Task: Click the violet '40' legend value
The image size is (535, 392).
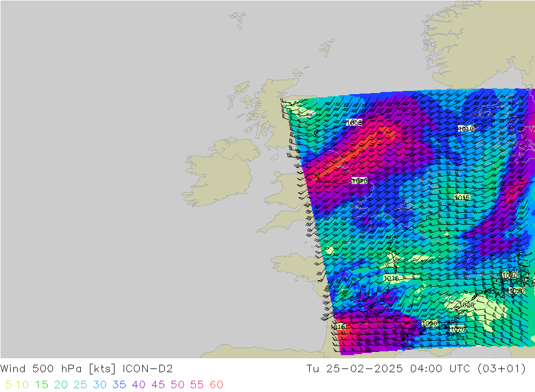Action: (x=139, y=385)
